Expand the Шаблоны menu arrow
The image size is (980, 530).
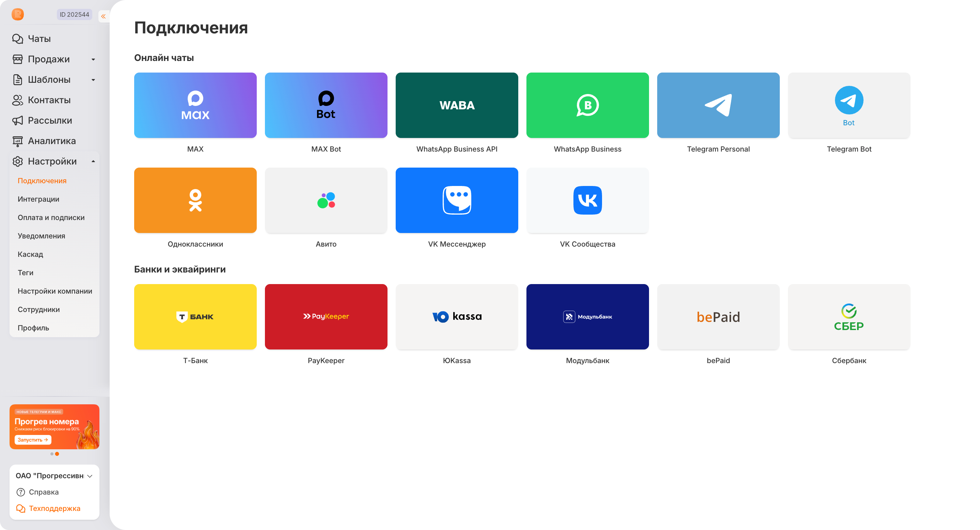click(x=93, y=80)
